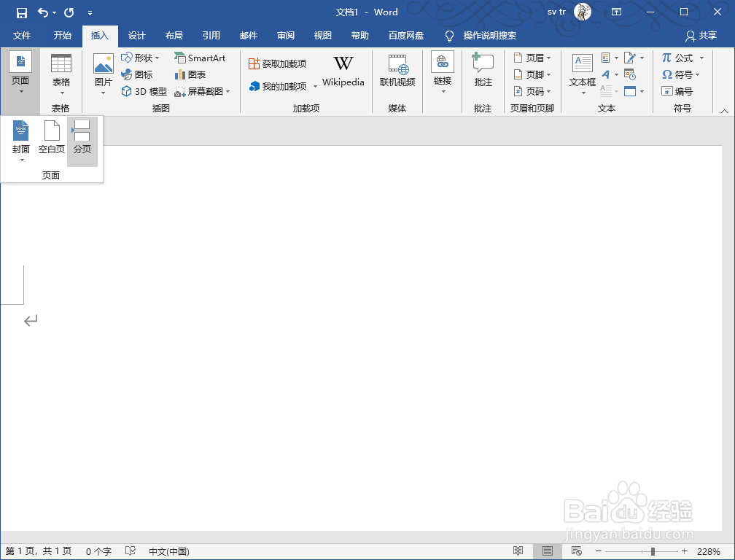Switch to the 引用 tab
735x560 pixels.
(x=211, y=36)
